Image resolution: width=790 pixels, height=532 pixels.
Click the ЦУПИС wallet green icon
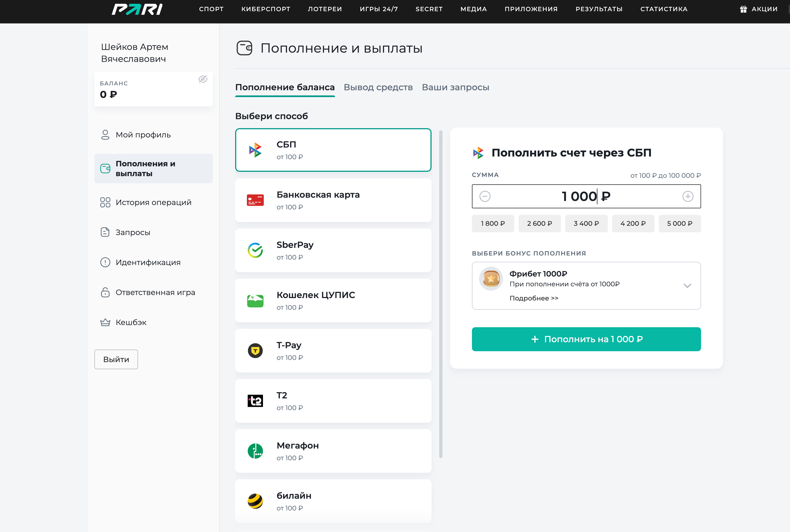point(255,300)
